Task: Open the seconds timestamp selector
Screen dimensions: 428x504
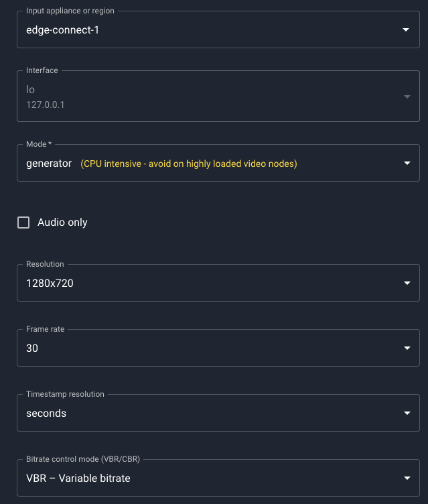Action: [201, 414]
